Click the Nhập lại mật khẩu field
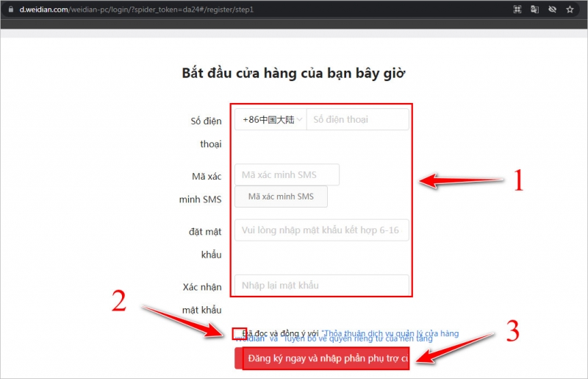 click(x=322, y=285)
